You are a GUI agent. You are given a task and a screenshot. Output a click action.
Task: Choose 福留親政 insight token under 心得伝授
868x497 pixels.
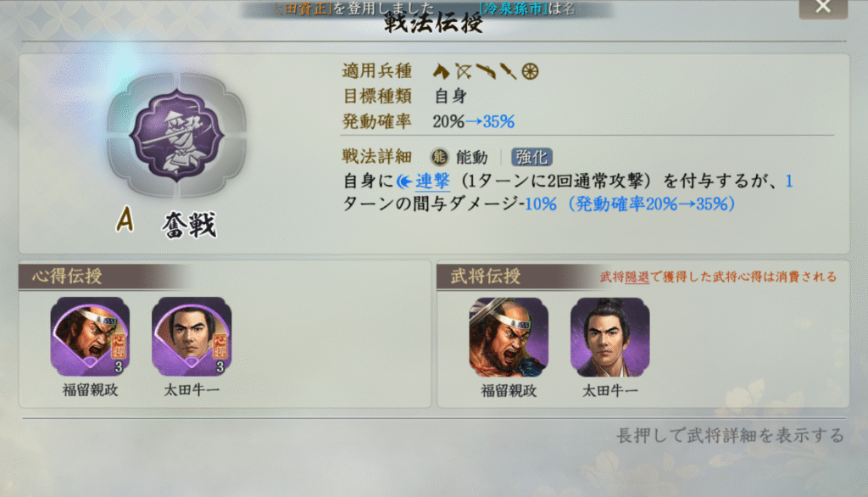pos(90,337)
